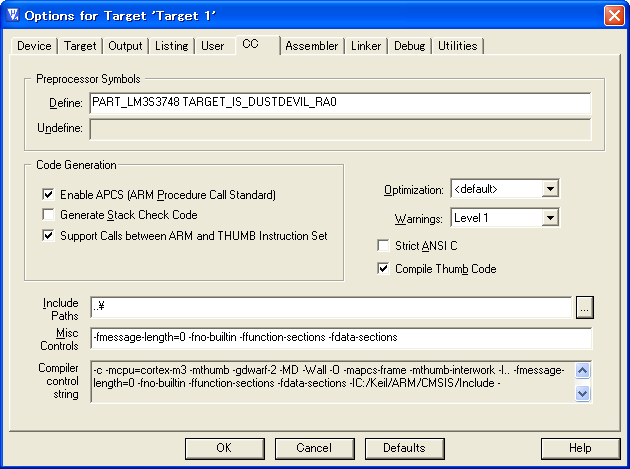630x469 pixels.
Task: Click the compiler string scroll down arrow
Action: coord(582,393)
